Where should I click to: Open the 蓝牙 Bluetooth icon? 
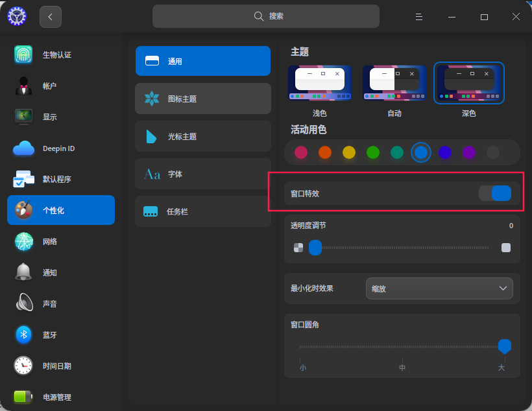click(x=23, y=335)
